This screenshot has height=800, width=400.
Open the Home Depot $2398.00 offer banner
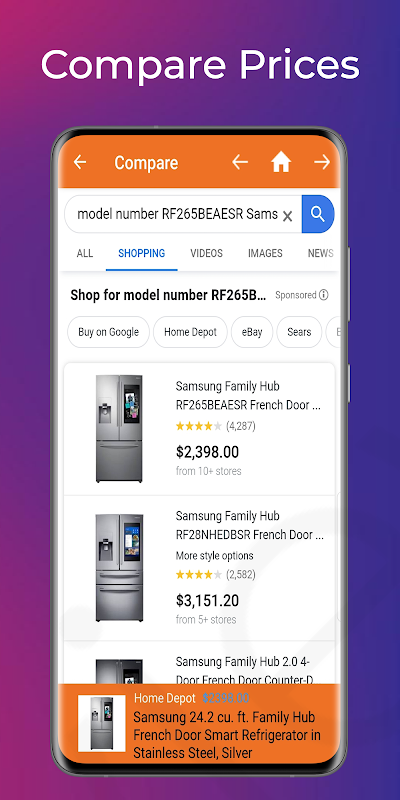[199, 723]
